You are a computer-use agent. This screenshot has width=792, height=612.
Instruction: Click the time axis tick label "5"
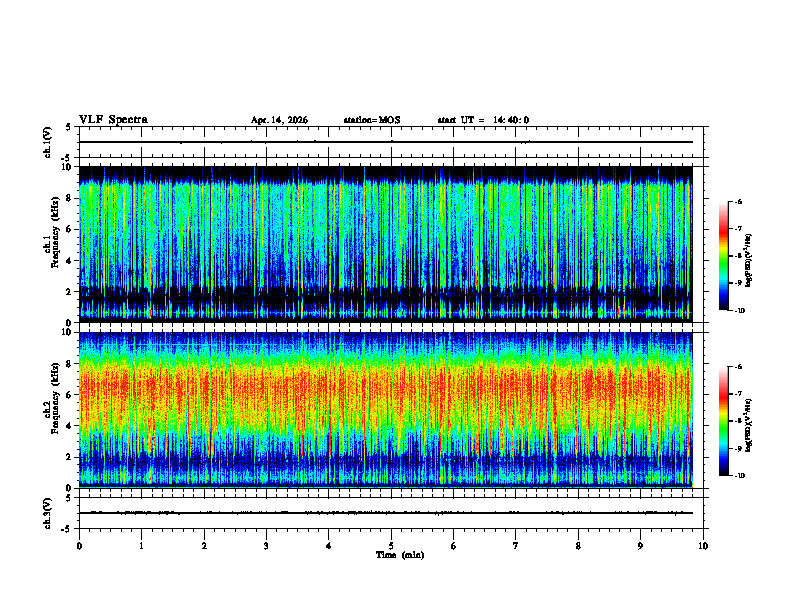pyautogui.click(x=391, y=546)
